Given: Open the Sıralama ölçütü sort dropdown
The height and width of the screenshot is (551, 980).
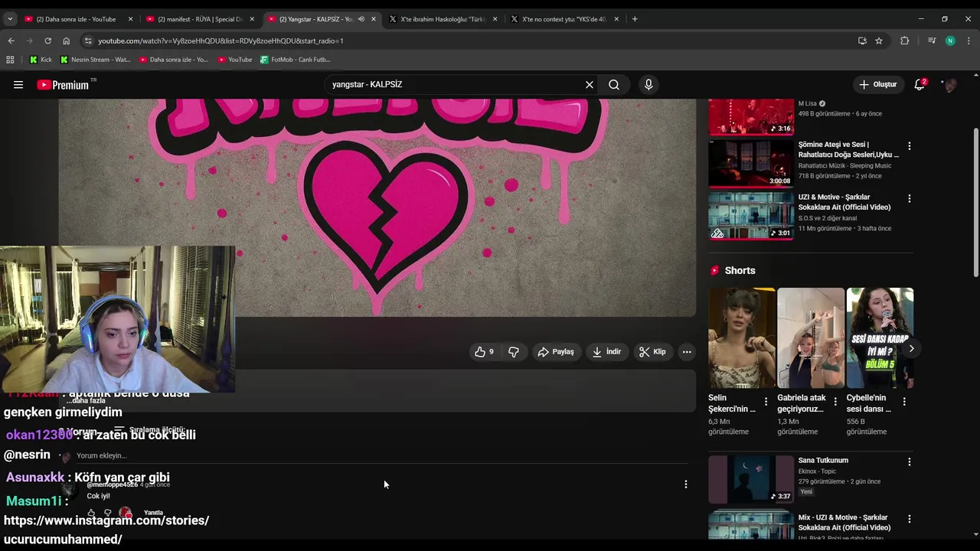Looking at the screenshot, I should (149, 430).
